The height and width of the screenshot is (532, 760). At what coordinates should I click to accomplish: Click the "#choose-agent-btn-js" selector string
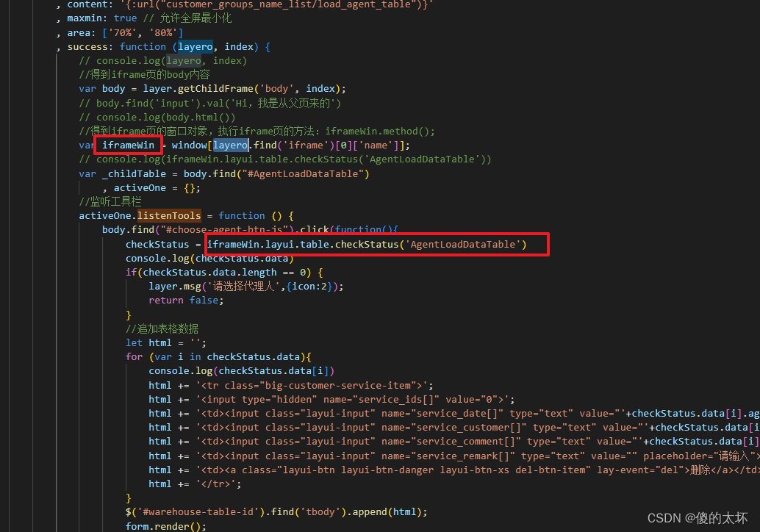227,230
